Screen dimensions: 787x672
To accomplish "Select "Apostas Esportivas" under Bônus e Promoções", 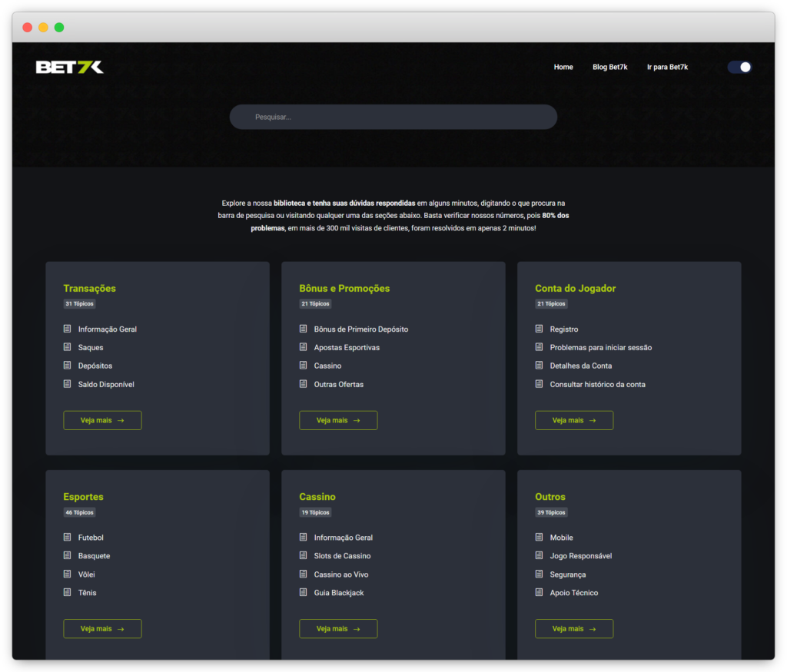I will tap(347, 347).
